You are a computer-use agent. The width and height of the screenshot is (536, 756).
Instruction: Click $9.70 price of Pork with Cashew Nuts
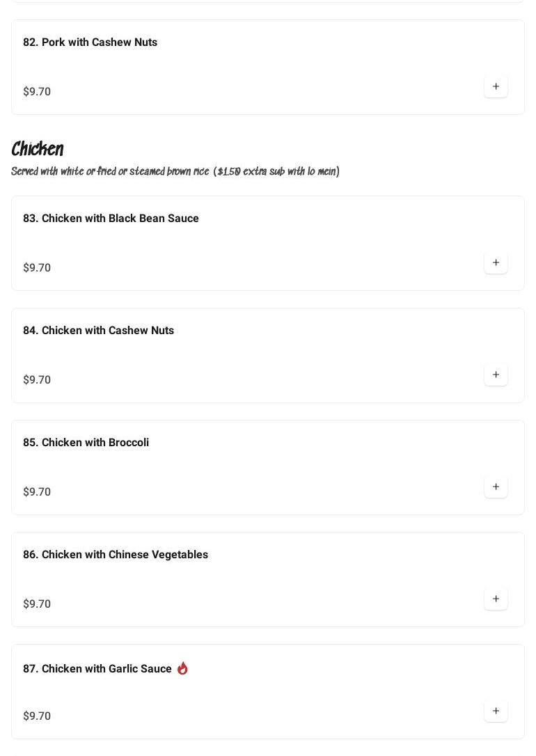[x=37, y=92]
